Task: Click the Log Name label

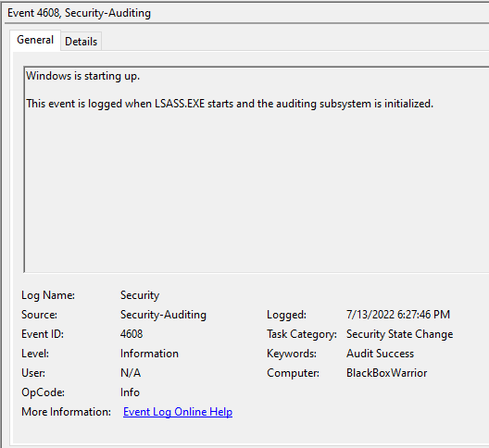Action: [x=48, y=295]
